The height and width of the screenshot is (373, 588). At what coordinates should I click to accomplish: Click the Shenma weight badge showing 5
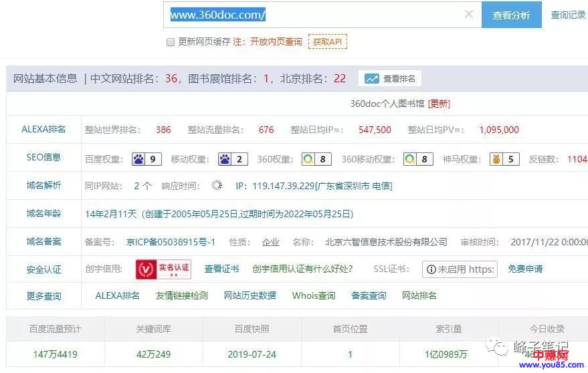[x=504, y=159]
